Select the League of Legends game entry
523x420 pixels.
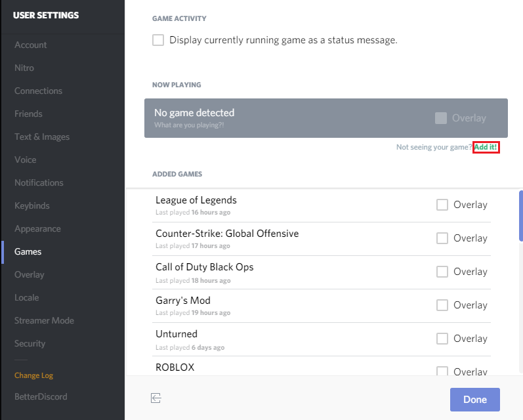[x=196, y=200]
